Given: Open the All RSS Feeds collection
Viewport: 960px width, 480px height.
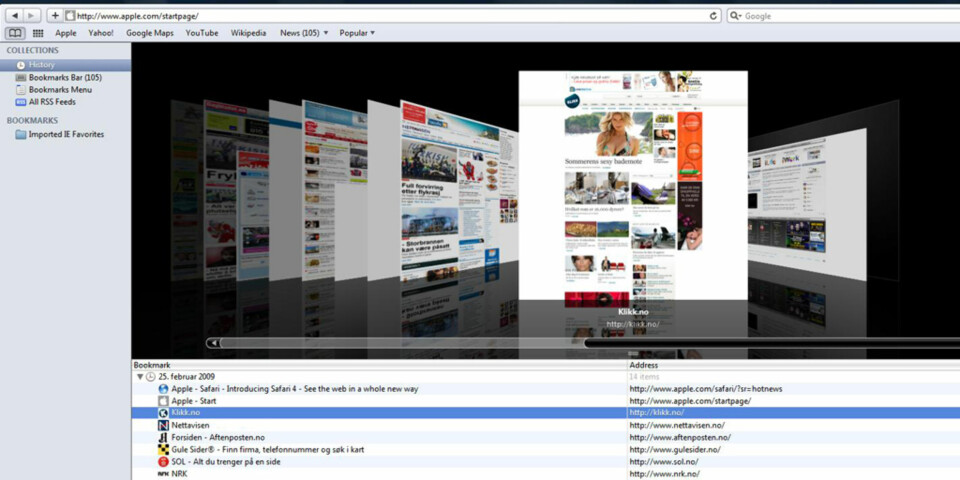Looking at the screenshot, I should (x=51, y=102).
